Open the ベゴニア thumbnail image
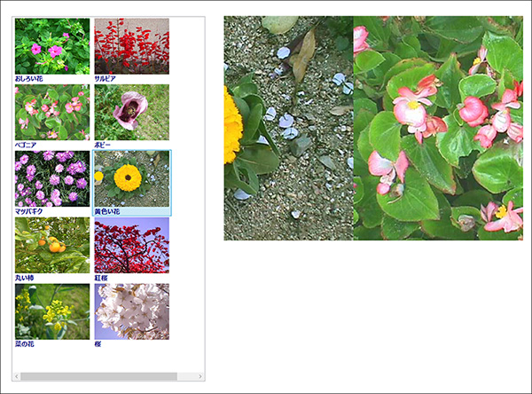This screenshot has width=532, height=394. pyautogui.click(x=52, y=113)
